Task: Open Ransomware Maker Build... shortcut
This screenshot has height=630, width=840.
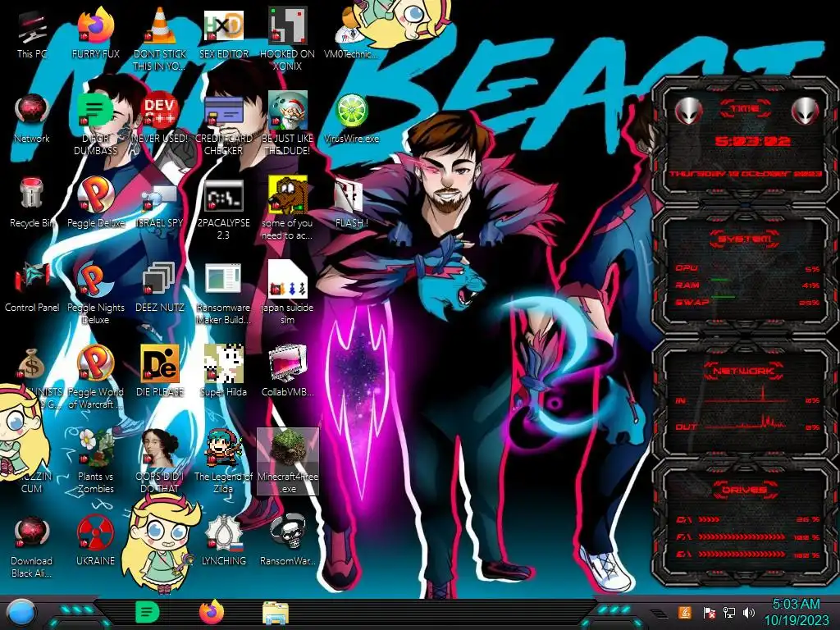Action: tap(223, 294)
